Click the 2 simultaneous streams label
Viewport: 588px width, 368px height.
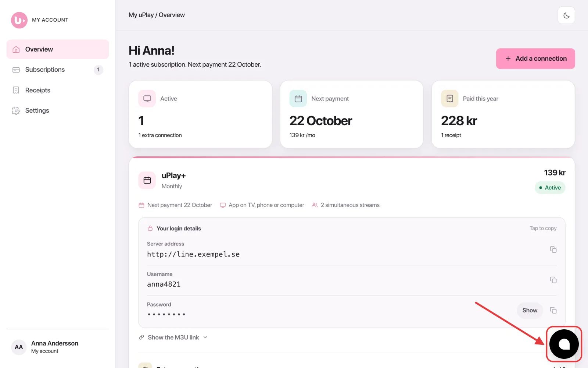pos(350,205)
